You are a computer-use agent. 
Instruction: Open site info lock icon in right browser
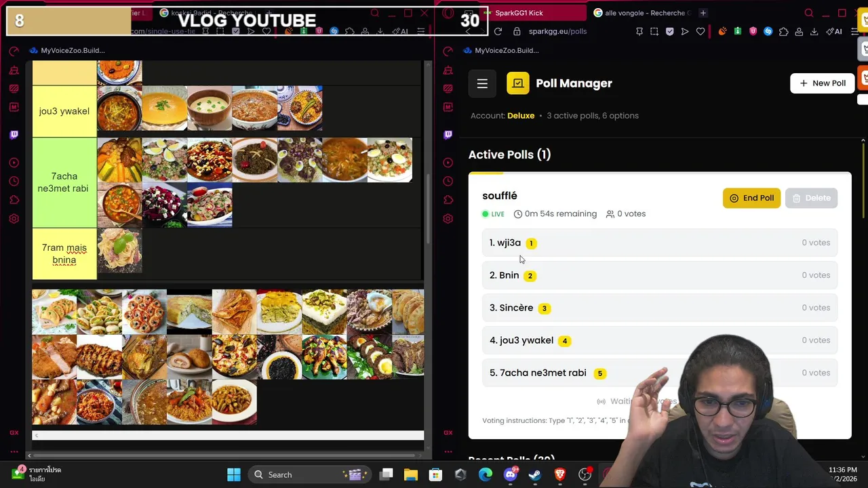517,31
